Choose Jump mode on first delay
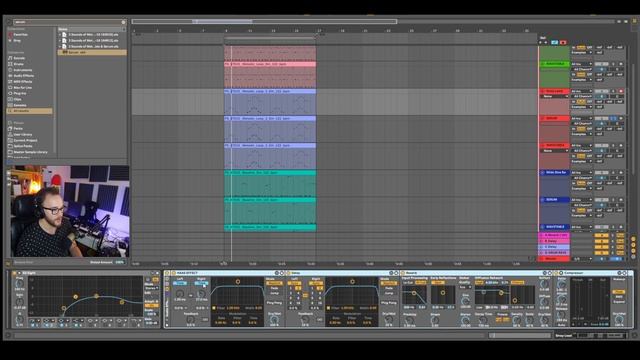The height and width of the screenshot is (360, 640). (x=274, y=293)
